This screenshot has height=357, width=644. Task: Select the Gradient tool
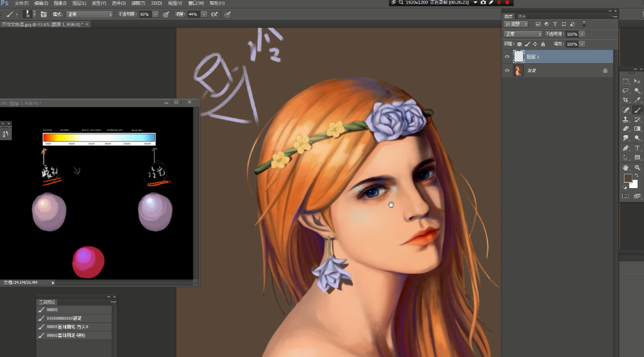click(x=637, y=129)
